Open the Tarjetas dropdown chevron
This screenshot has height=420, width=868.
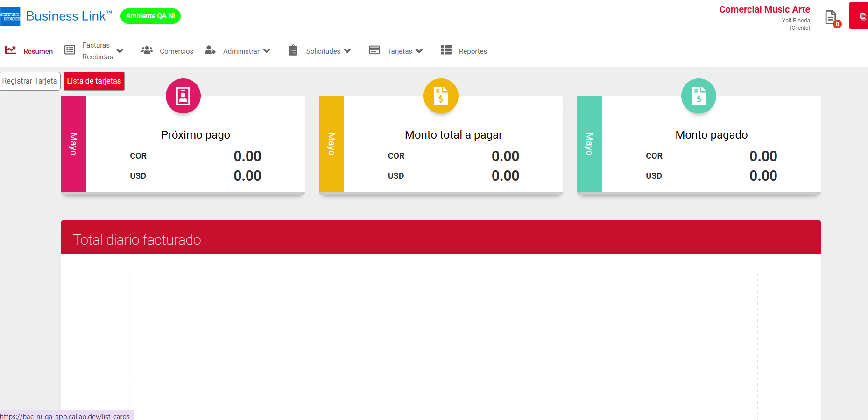419,51
